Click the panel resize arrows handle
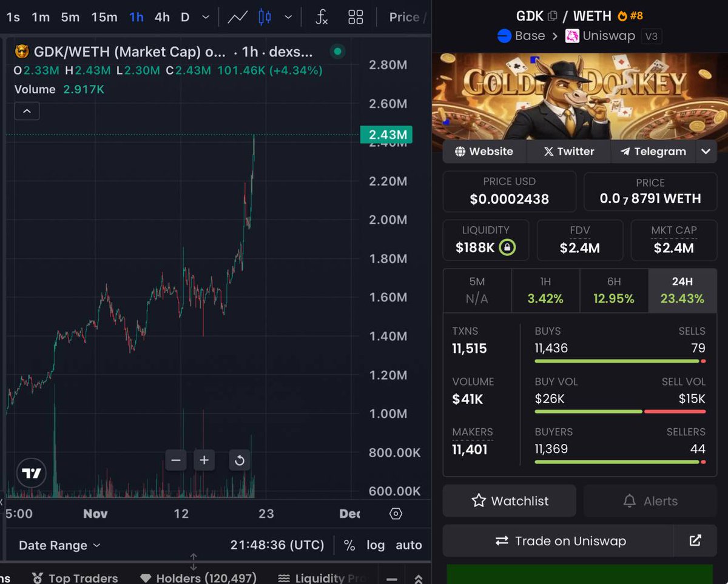 coord(194,562)
